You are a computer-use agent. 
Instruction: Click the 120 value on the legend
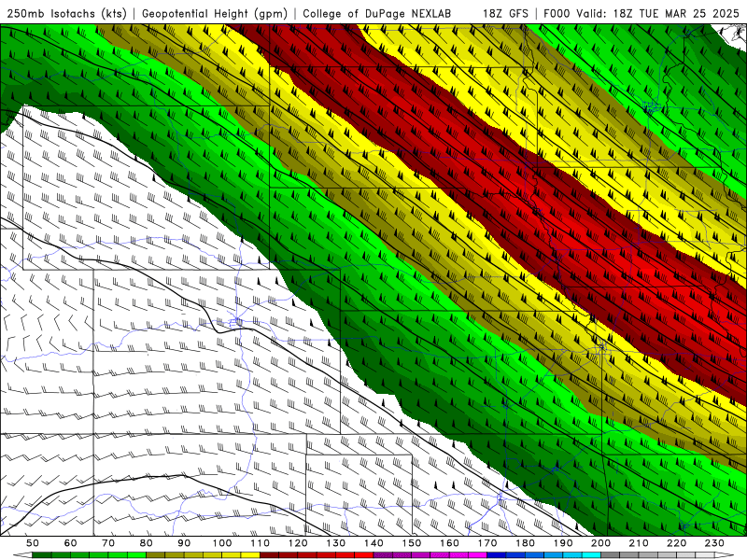click(298, 543)
